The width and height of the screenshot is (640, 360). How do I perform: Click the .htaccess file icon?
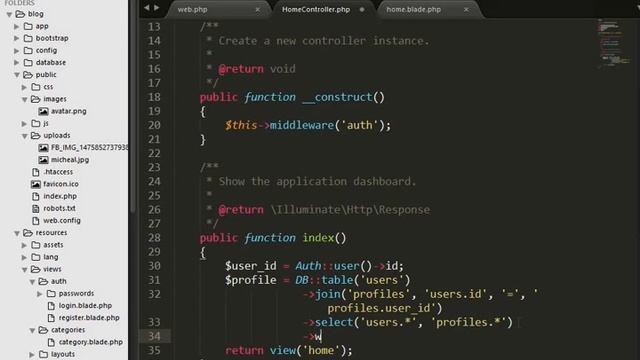[x=36, y=172]
